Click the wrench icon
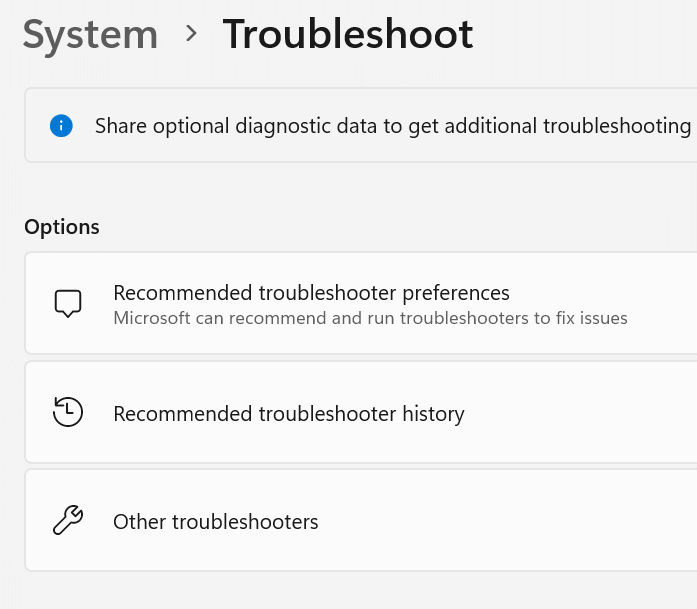 [67, 521]
